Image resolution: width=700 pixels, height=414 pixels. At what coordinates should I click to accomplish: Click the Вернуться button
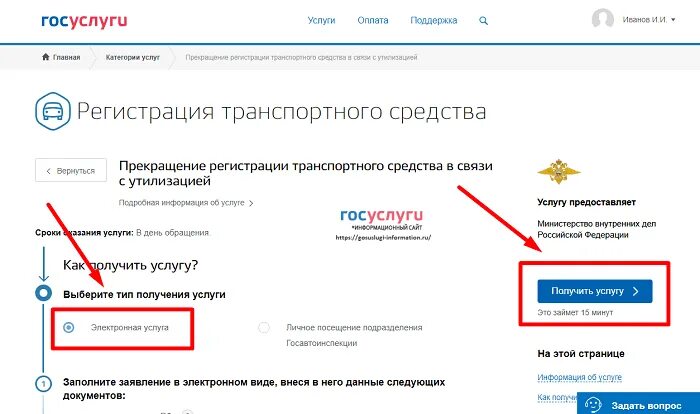click(x=71, y=170)
